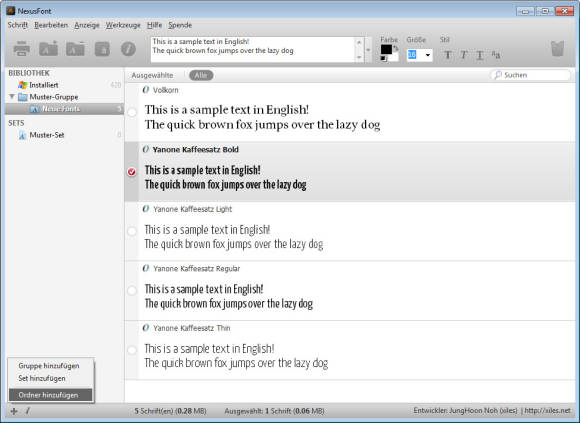The image size is (580, 423).
Task: Open the Schrift menu
Action: coord(17,25)
